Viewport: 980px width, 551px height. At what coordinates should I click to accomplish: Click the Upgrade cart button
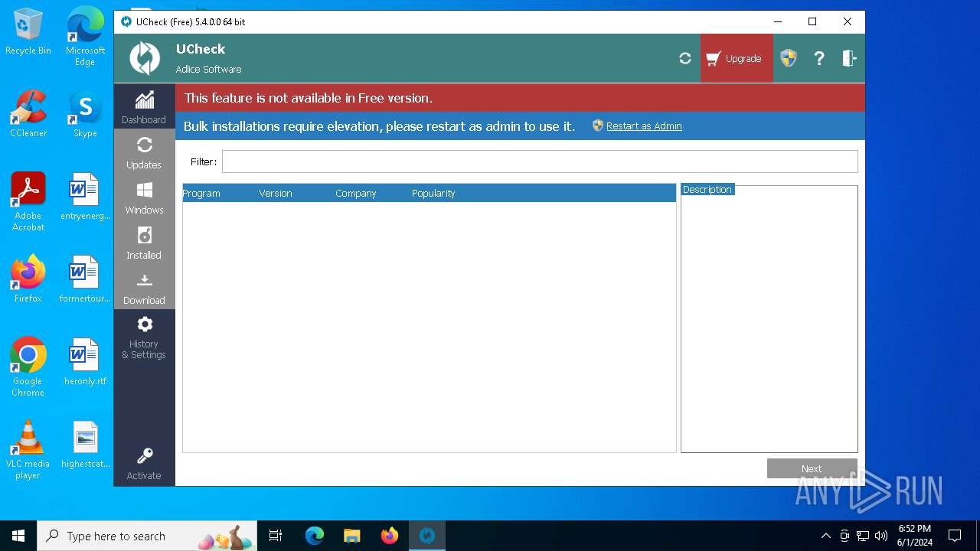(737, 58)
